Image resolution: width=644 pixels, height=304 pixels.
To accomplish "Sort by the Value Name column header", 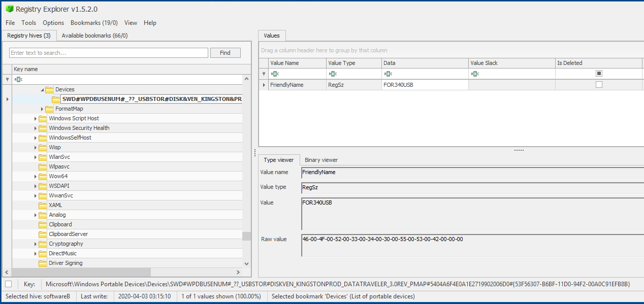I will 297,63.
